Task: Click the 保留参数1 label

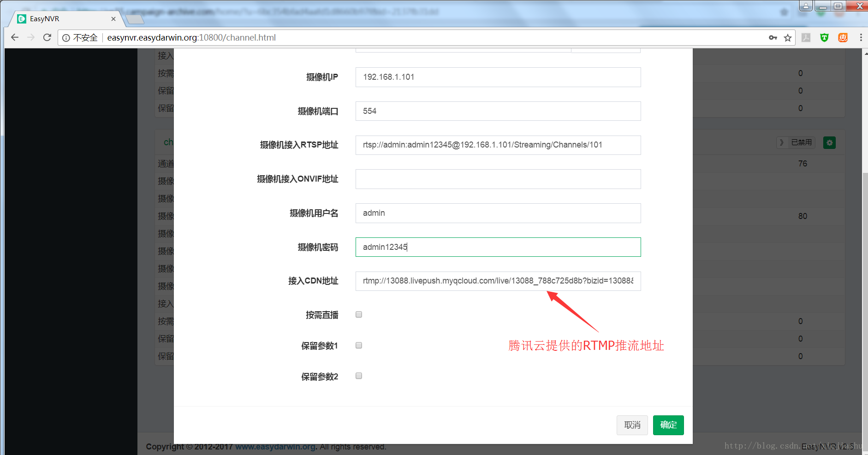Action: [x=320, y=346]
